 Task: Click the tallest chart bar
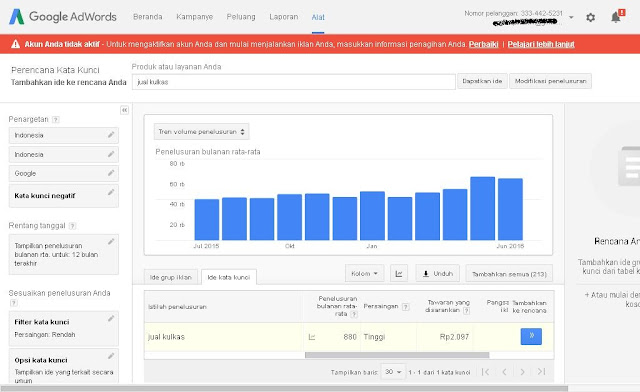[x=482, y=208]
